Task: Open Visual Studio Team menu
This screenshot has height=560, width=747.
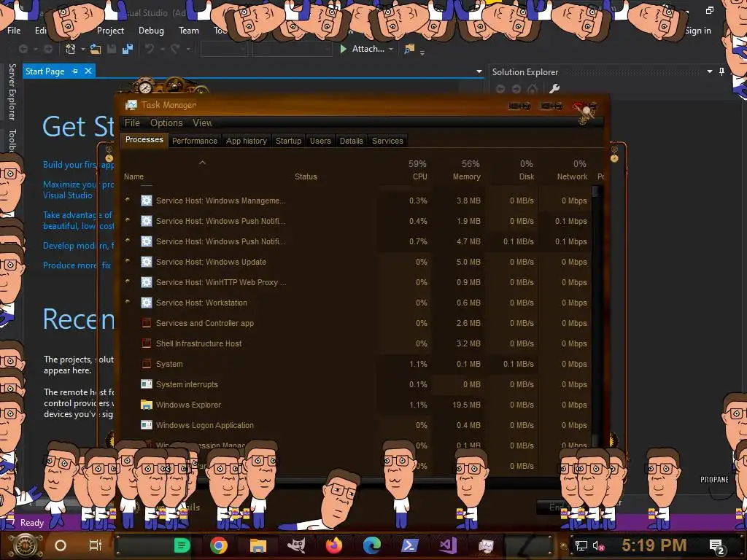Action: 189,31
